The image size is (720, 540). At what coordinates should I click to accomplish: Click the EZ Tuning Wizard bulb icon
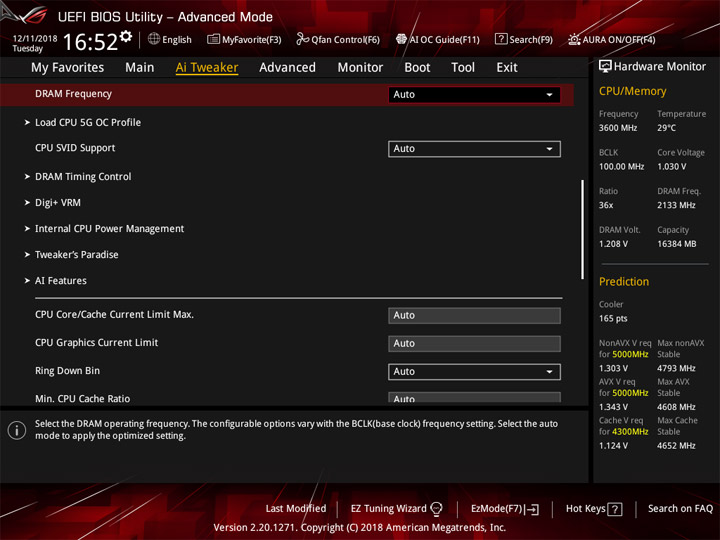click(436, 509)
